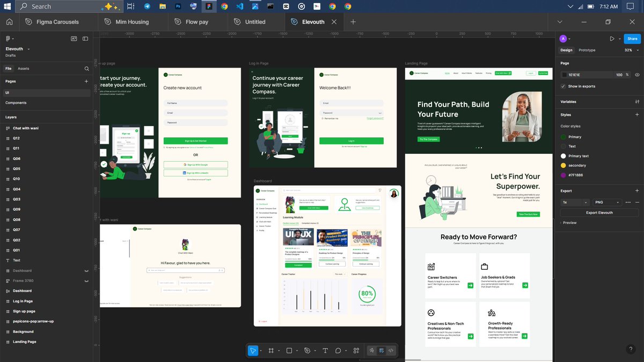The height and width of the screenshot is (362, 644).
Task: Minimize the left sidebar panel icon
Action: pyautogui.click(x=86, y=39)
